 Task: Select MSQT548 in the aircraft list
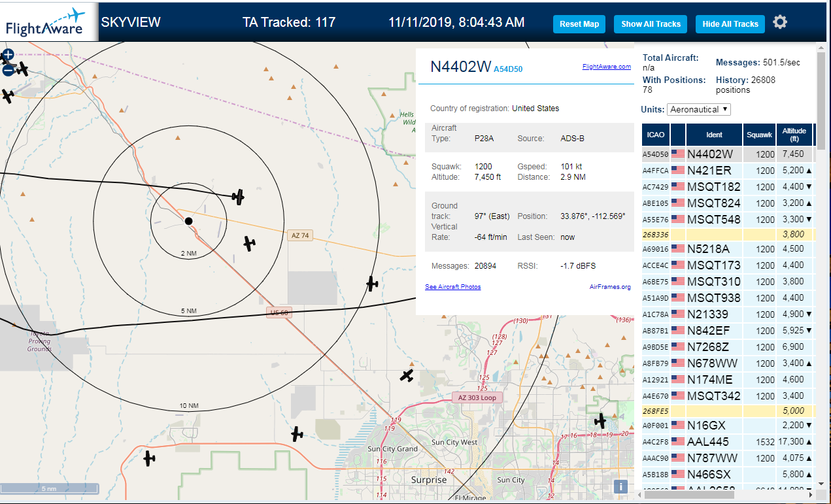[x=728, y=220]
